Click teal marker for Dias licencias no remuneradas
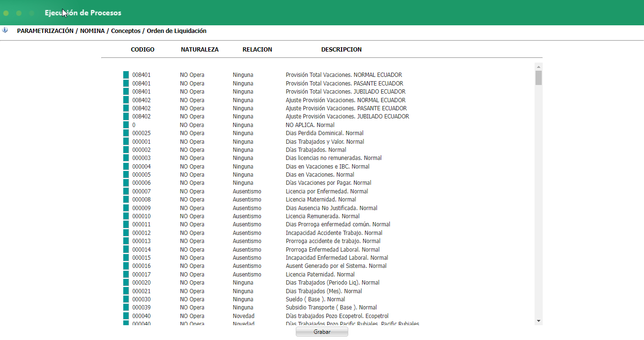 click(126, 158)
